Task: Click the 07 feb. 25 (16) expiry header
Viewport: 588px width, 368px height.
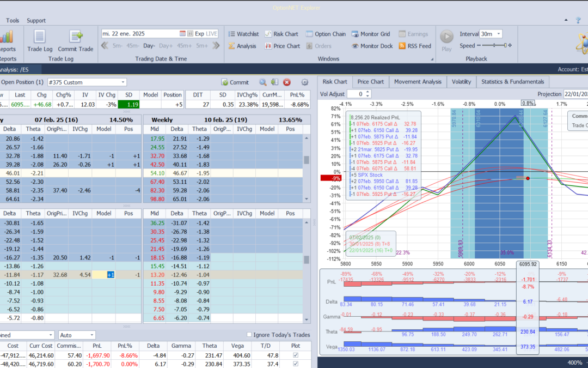Action: pos(70,120)
